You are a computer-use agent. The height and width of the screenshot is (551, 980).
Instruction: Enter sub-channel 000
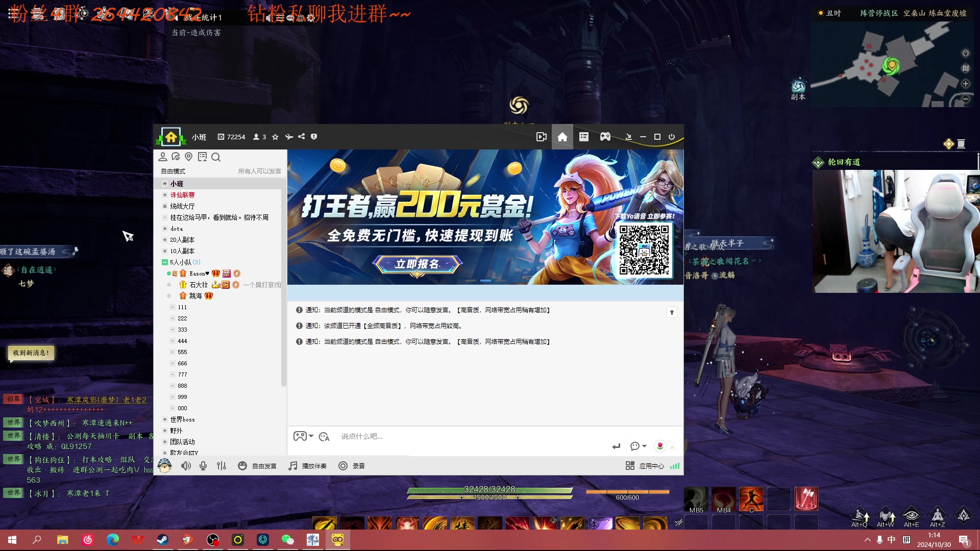click(x=182, y=408)
